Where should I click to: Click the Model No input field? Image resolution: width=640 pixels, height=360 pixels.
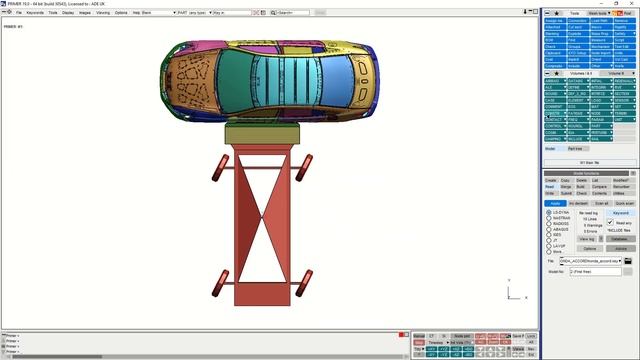tap(596, 271)
